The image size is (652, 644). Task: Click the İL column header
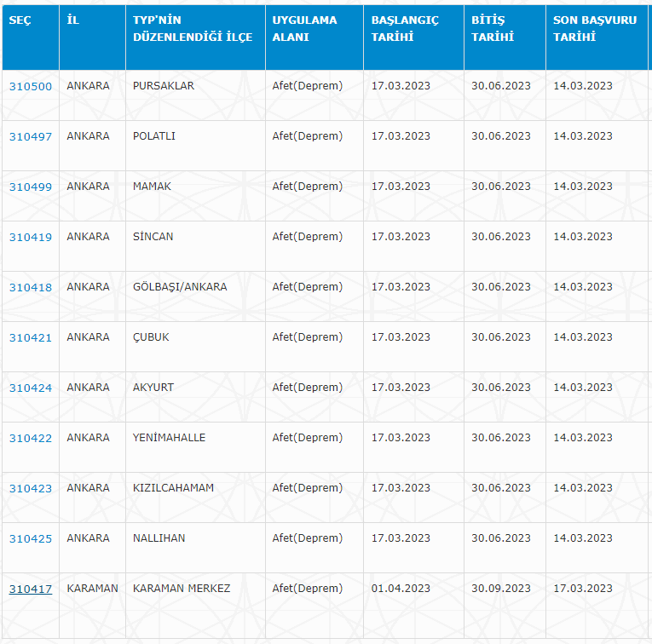click(x=72, y=20)
